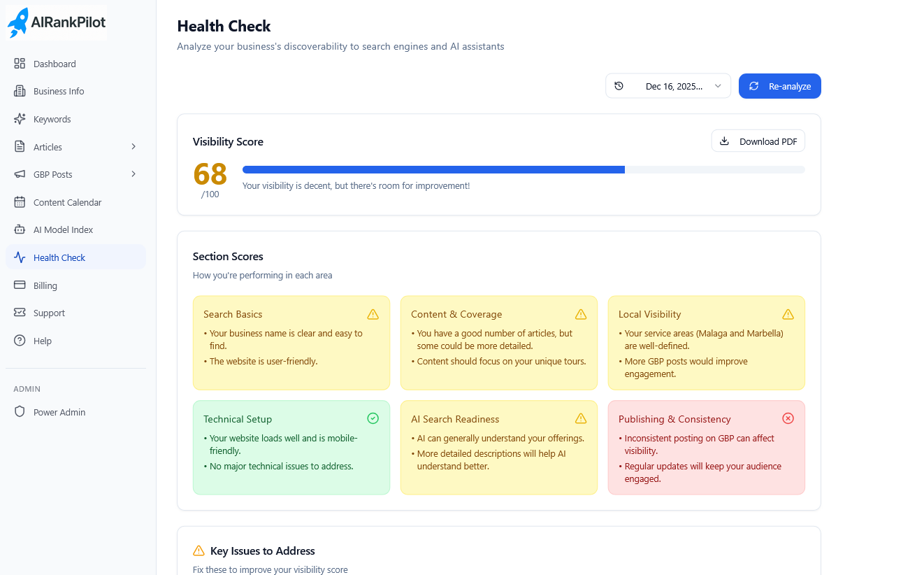The height and width of the screenshot is (575, 924).
Task: Click the refresh icon on Re-analyze
Action: (x=753, y=86)
